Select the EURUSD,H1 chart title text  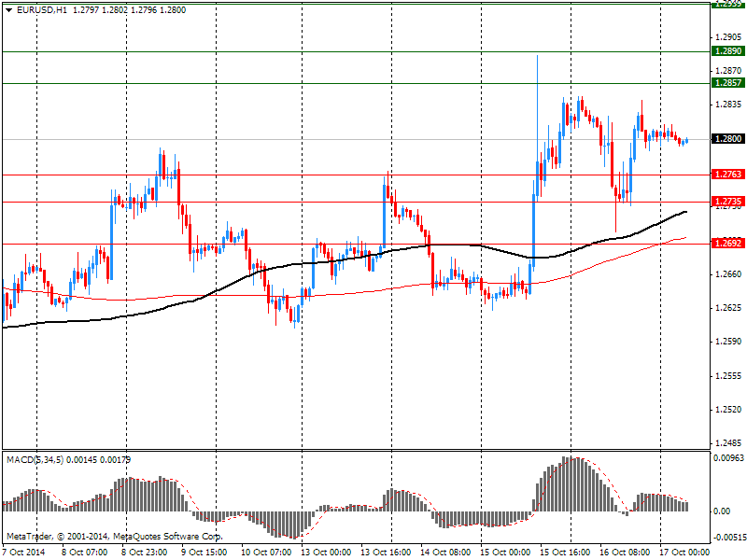pos(42,10)
